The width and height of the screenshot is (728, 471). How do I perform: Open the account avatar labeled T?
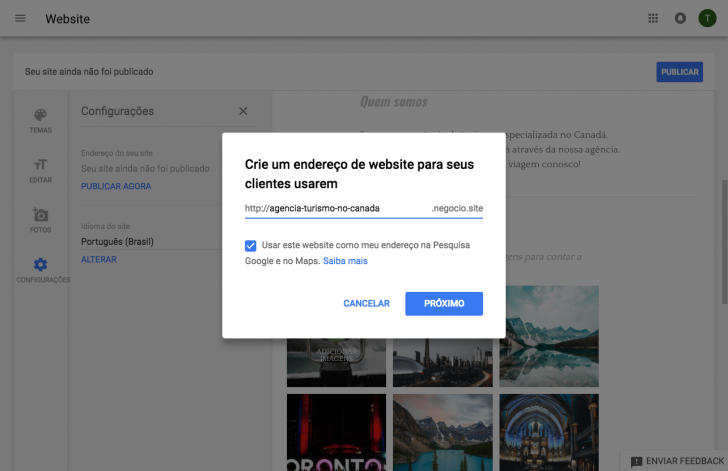point(707,18)
